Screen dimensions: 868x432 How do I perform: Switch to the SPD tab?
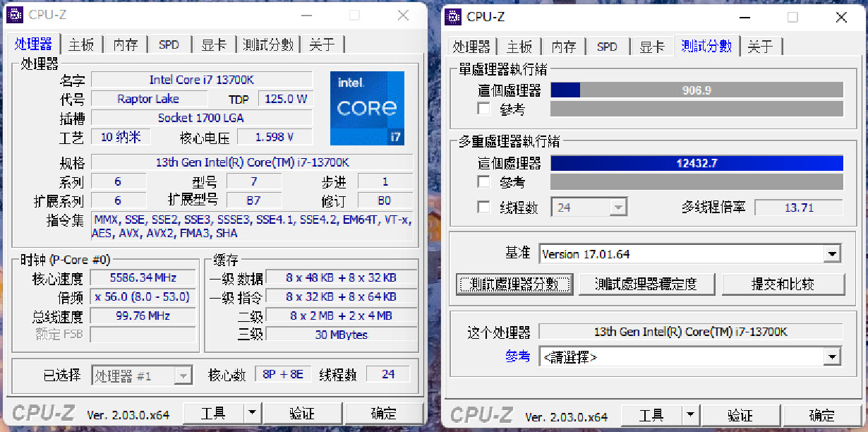(169, 44)
